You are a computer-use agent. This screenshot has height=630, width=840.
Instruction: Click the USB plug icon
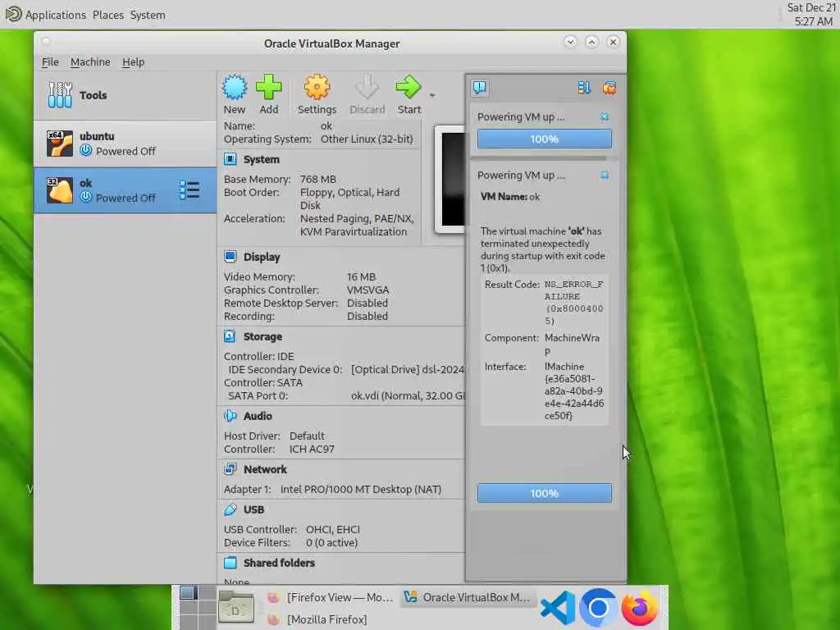(x=230, y=509)
